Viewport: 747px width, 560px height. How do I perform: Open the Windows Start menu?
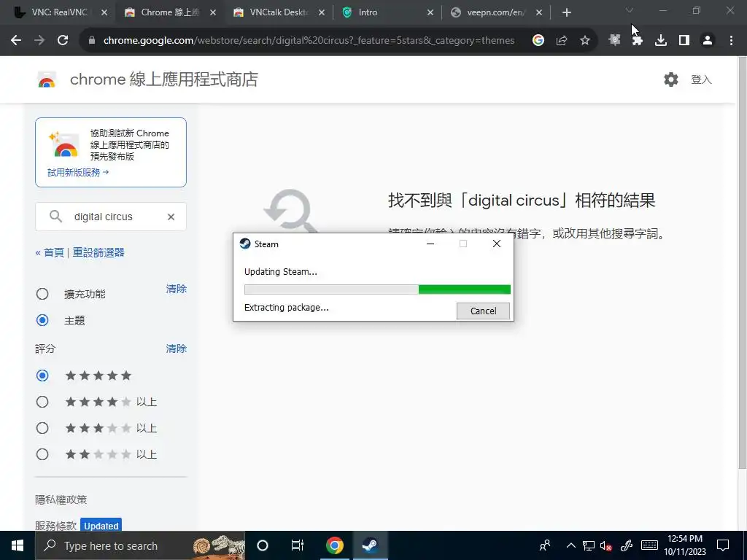tap(18, 545)
